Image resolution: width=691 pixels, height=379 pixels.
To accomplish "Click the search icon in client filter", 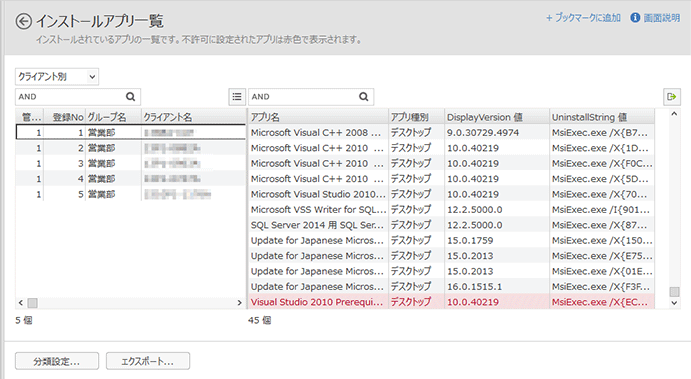I will [130, 97].
